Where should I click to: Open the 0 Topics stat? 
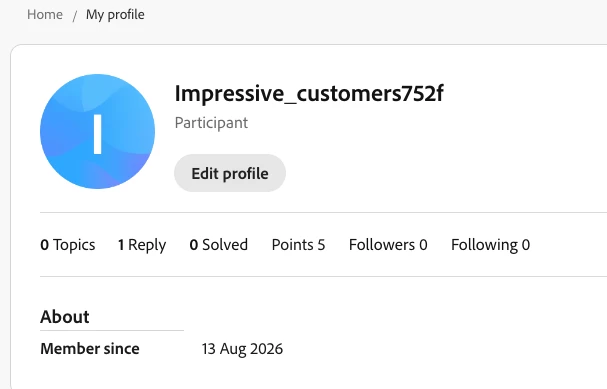pyautogui.click(x=68, y=245)
